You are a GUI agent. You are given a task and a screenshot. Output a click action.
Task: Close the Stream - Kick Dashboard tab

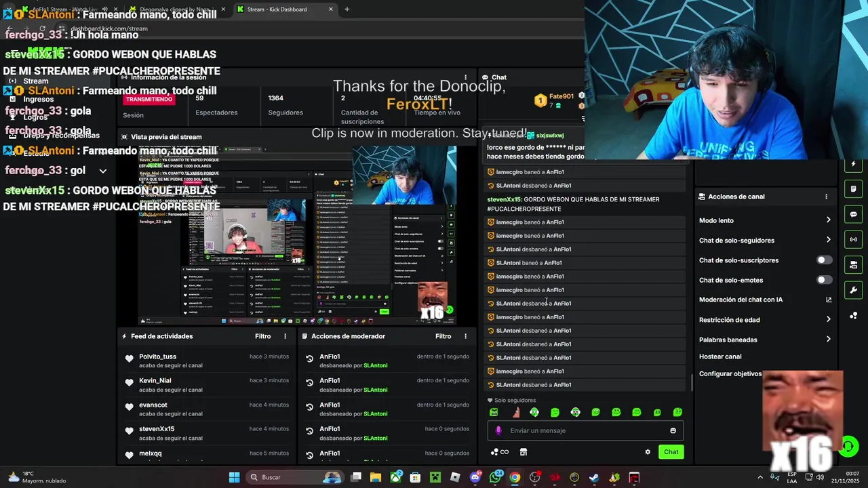[331, 9]
